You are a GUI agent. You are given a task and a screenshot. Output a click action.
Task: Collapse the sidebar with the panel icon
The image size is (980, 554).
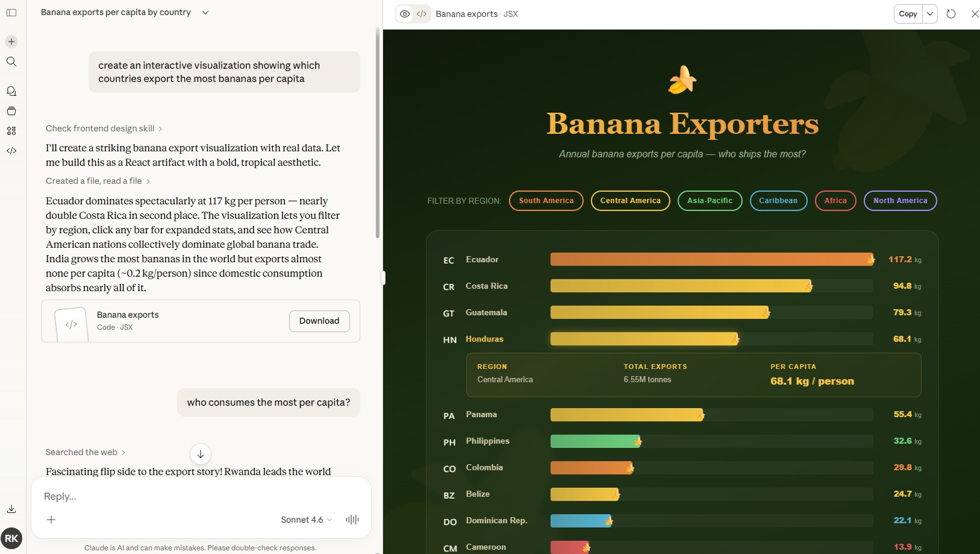point(11,13)
